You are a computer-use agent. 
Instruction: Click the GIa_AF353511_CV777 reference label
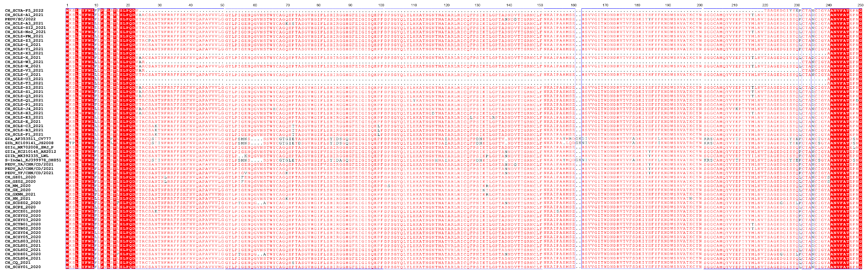(28, 139)
